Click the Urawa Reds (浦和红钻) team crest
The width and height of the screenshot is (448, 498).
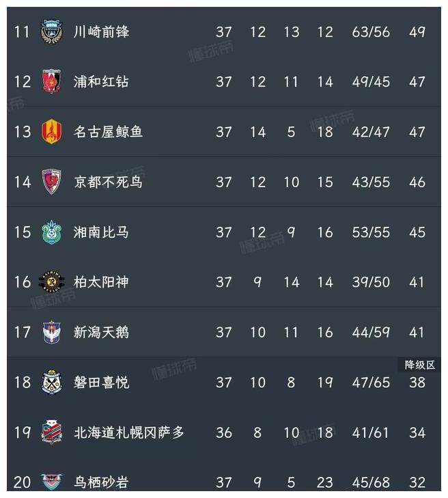(x=51, y=81)
